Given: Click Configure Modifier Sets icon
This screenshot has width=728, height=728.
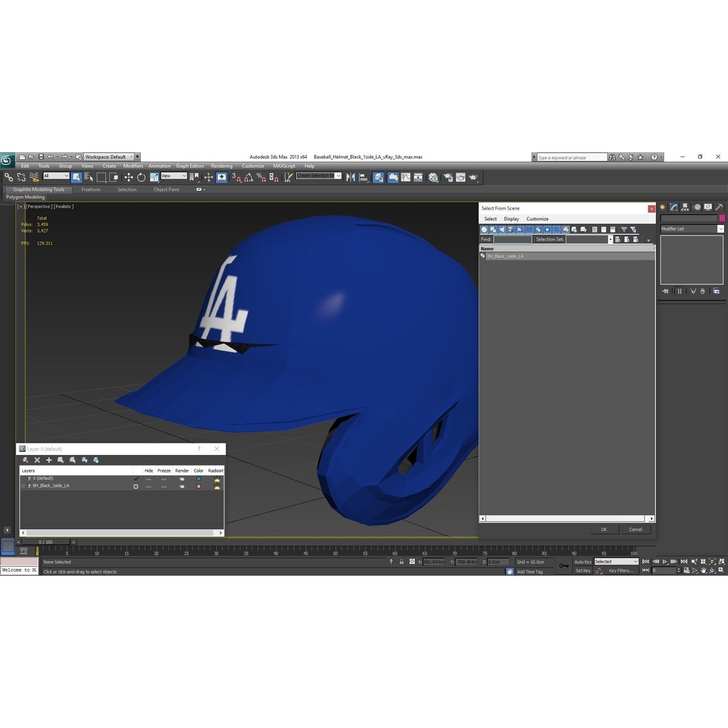Looking at the screenshot, I should 717,291.
